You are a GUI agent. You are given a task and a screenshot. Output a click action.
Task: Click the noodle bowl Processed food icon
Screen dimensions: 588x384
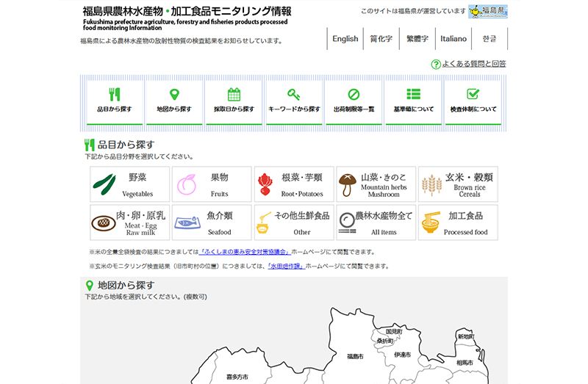pos(431,223)
